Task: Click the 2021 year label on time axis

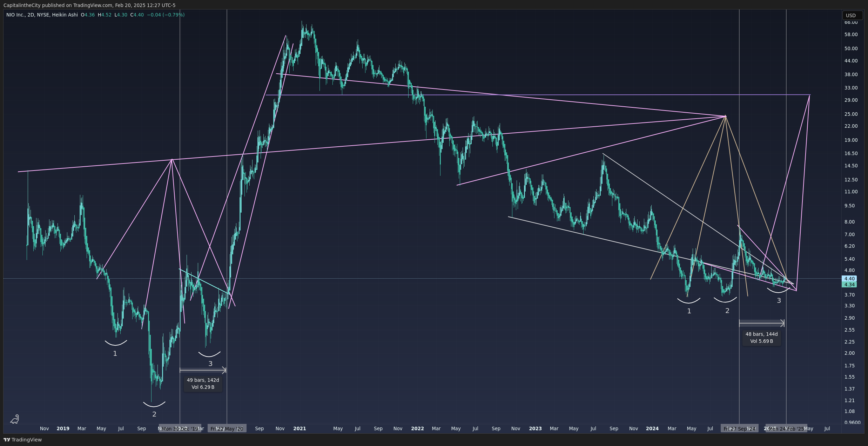Action: pos(300,428)
